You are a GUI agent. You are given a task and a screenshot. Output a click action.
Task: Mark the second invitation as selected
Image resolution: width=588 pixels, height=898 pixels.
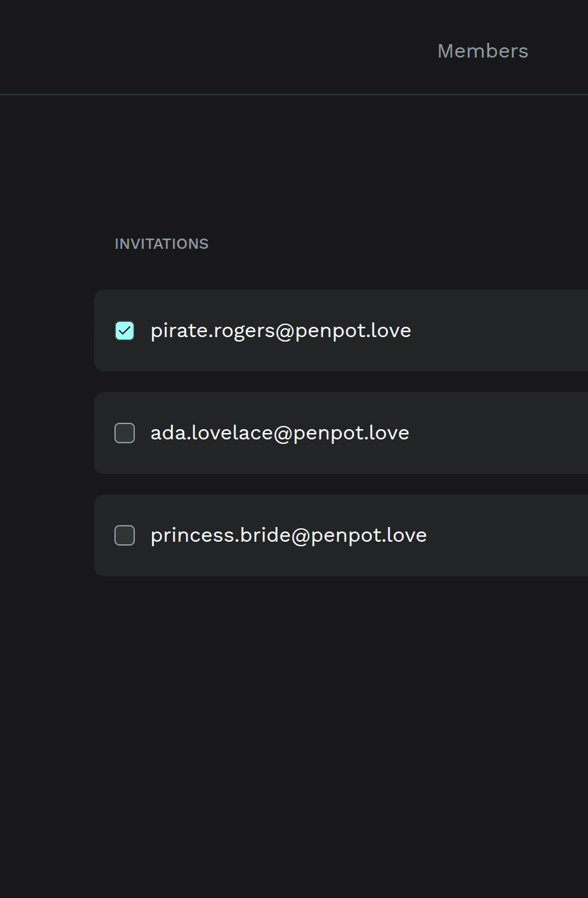(125, 433)
